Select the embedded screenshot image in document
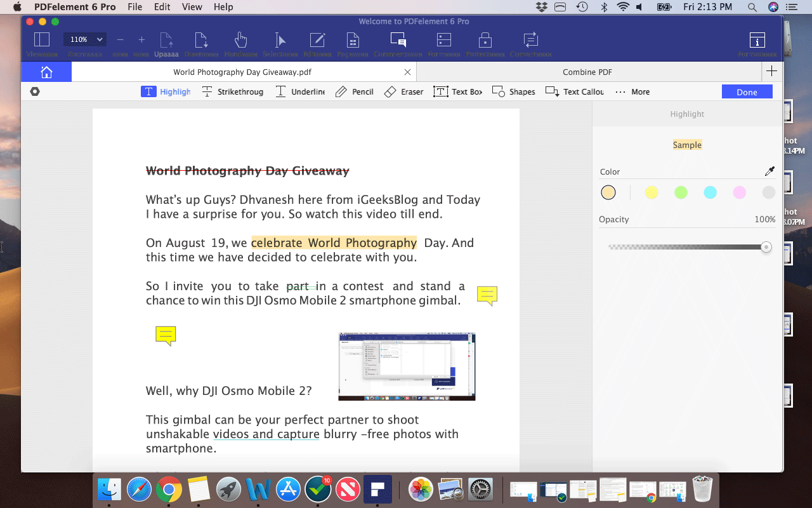The height and width of the screenshot is (508, 812). click(x=407, y=366)
